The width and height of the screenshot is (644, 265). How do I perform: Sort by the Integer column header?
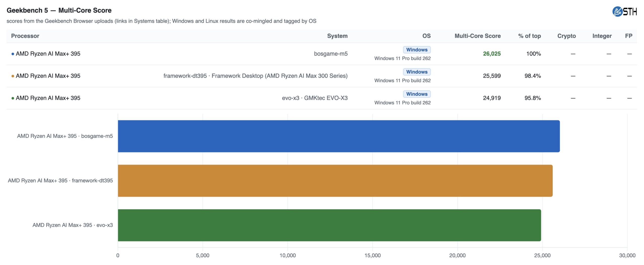point(602,36)
